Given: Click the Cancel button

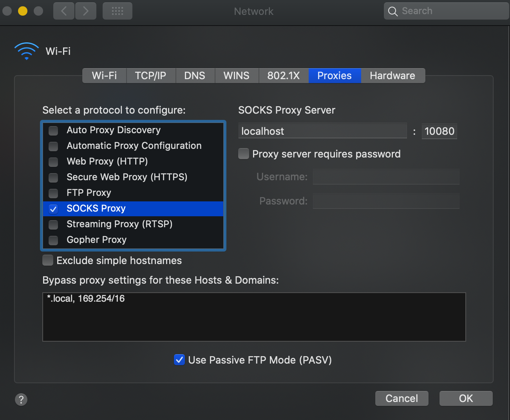Looking at the screenshot, I should pos(402,398).
